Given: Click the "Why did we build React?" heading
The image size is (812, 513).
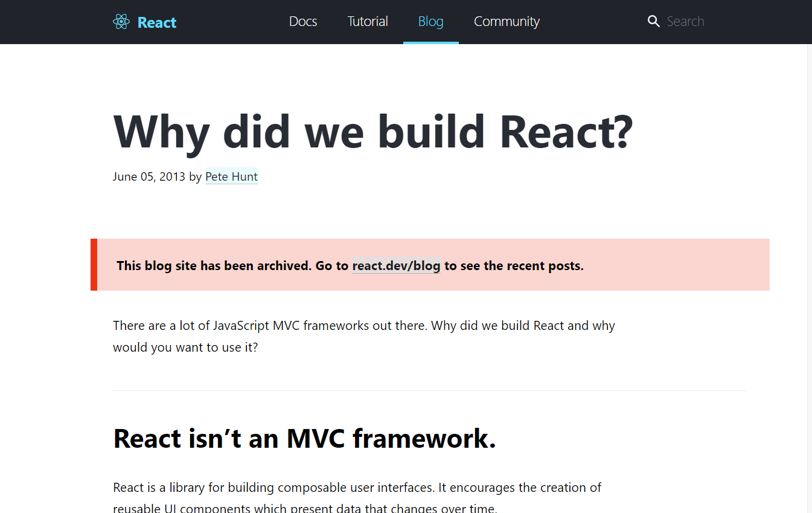Looking at the screenshot, I should (x=373, y=131).
